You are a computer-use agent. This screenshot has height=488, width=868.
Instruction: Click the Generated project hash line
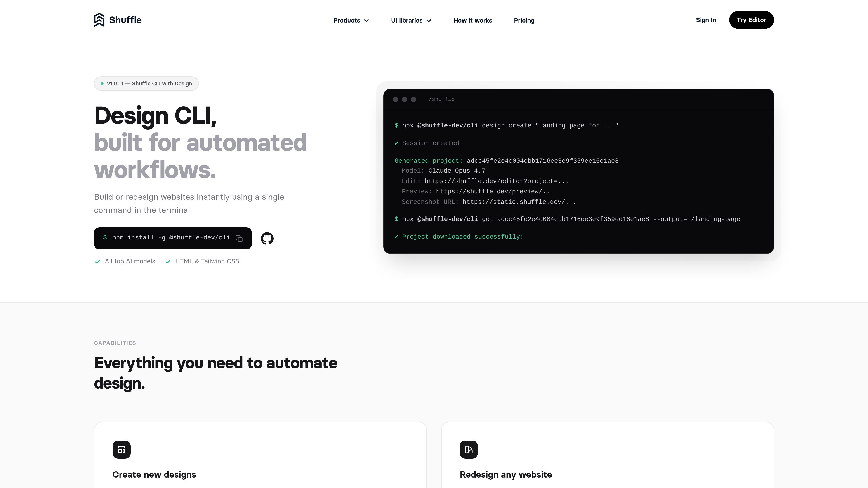click(506, 161)
